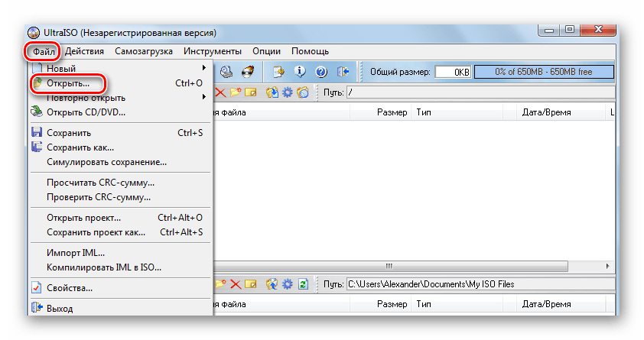Sort ISO file list by Размер column
644x340 pixels.
click(381, 112)
